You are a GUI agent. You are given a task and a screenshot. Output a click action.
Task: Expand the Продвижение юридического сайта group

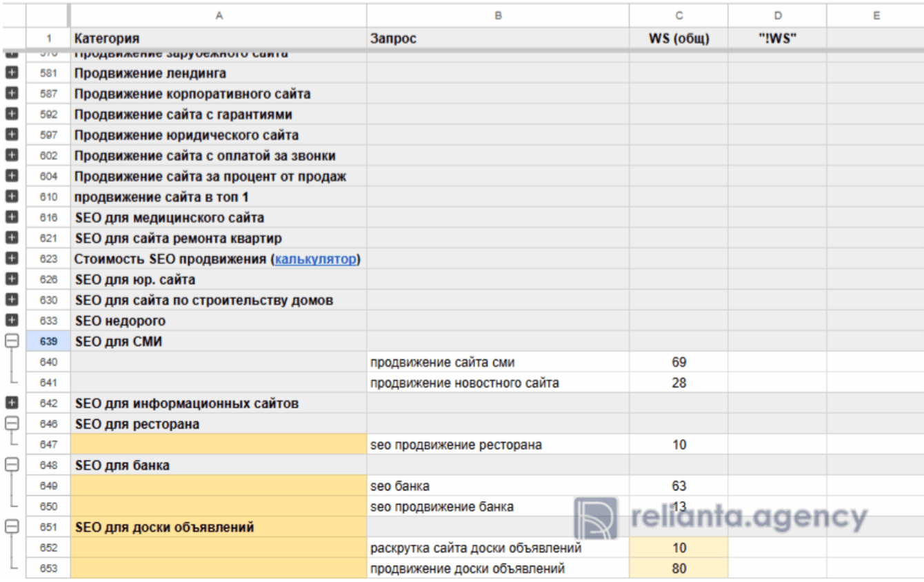[11, 134]
